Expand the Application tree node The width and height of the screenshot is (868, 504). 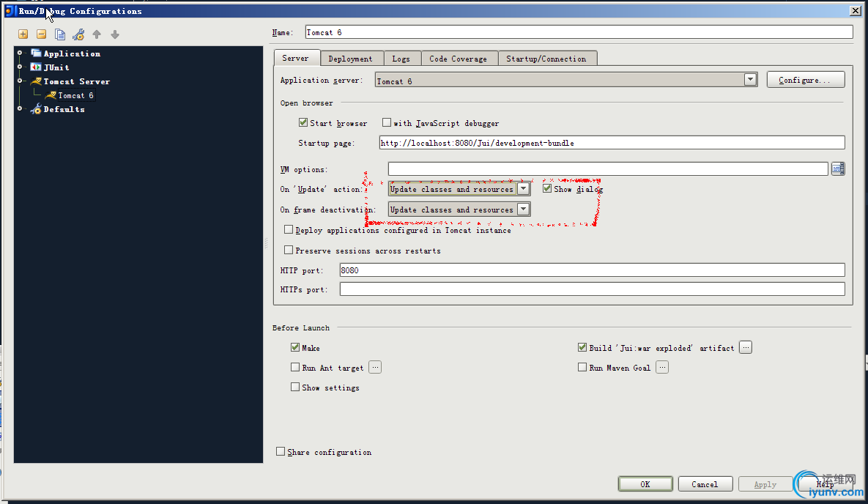[19, 53]
